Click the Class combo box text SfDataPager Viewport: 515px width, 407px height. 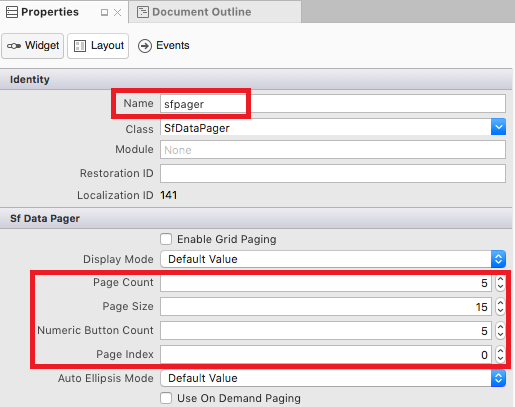pos(197,128)
